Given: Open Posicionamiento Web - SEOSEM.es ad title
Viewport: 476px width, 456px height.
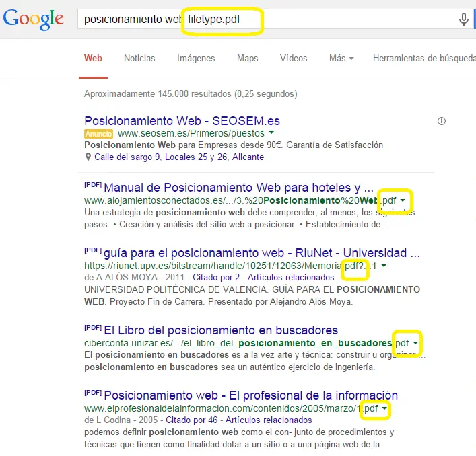Looking at the screenshot, I should coord(182,121).
